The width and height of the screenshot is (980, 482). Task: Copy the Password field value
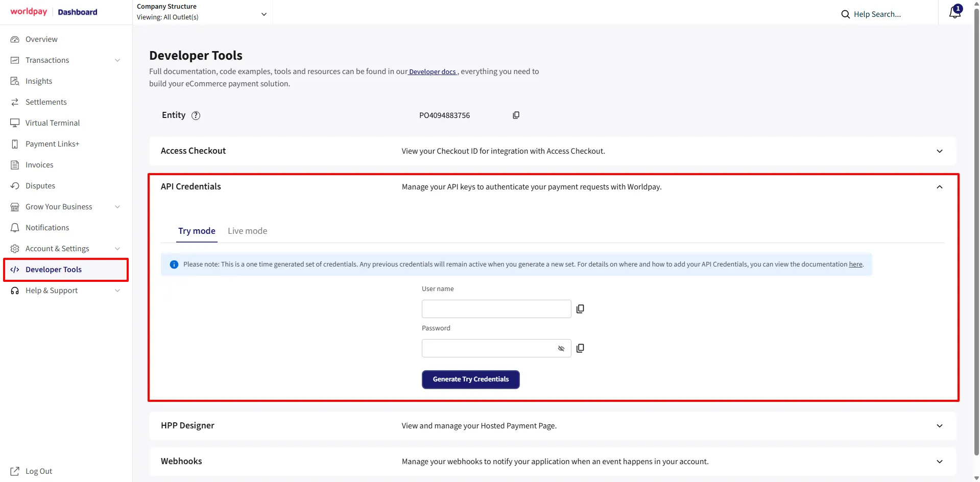click(580, 348)
